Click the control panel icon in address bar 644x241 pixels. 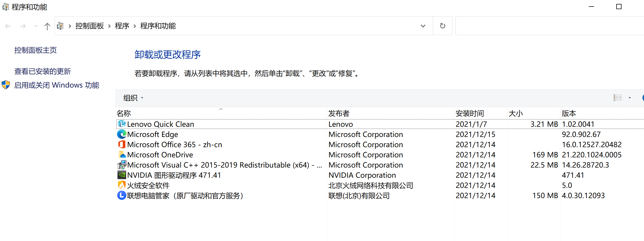pyautogui.click(x=60, y=26)
